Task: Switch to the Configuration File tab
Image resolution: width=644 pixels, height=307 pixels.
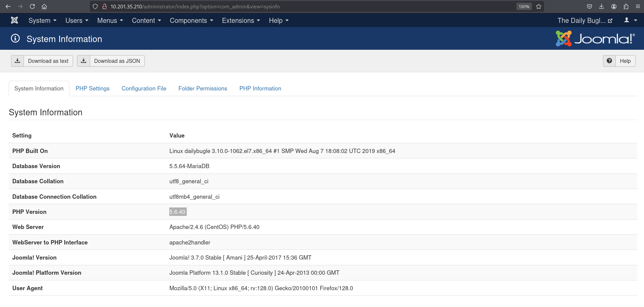Action: pos(144,88)
